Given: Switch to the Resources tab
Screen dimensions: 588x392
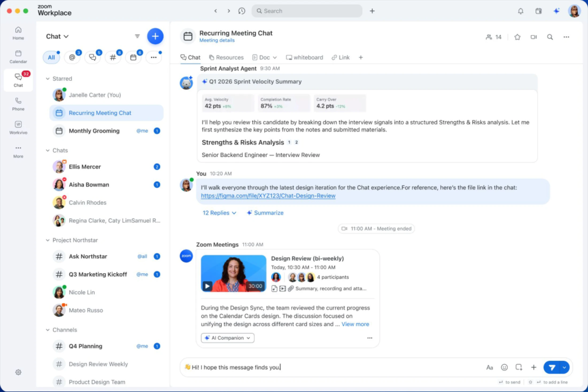Looking at the screenshot, I should [x=226, y=57].
